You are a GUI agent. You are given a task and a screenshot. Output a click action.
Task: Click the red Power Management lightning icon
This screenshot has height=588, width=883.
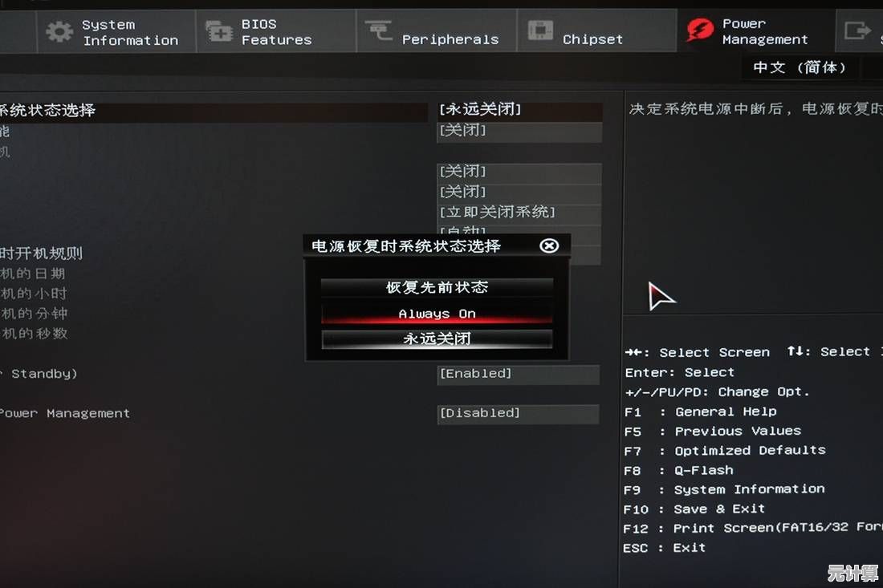(700, 30)
